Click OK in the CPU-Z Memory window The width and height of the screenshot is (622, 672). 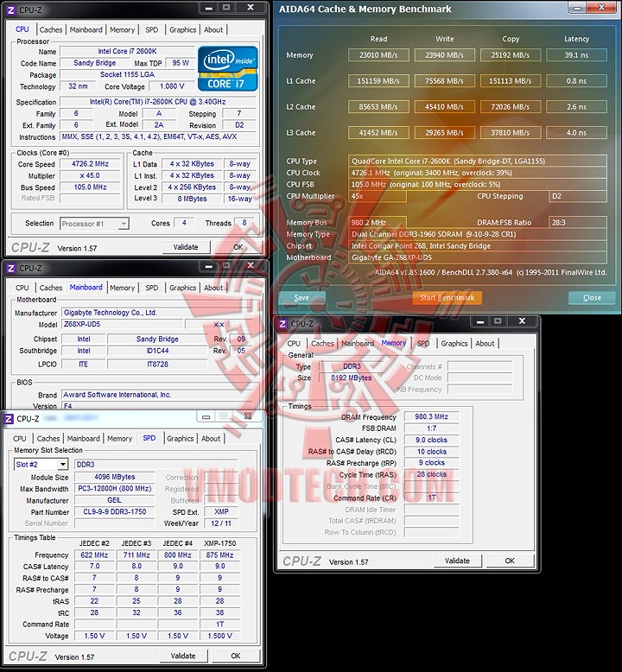pos(510,561)
